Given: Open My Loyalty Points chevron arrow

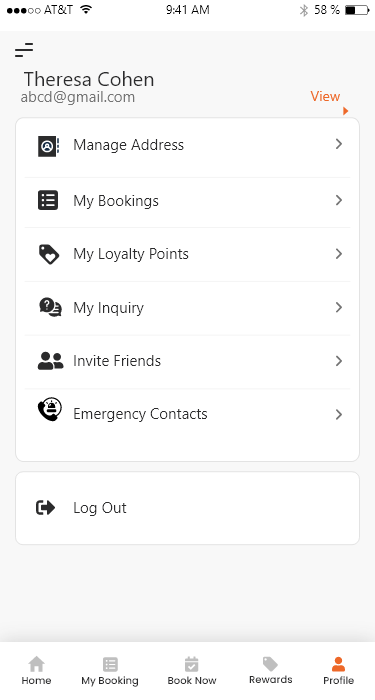Looking at the screenshot, I should (339, 254).
